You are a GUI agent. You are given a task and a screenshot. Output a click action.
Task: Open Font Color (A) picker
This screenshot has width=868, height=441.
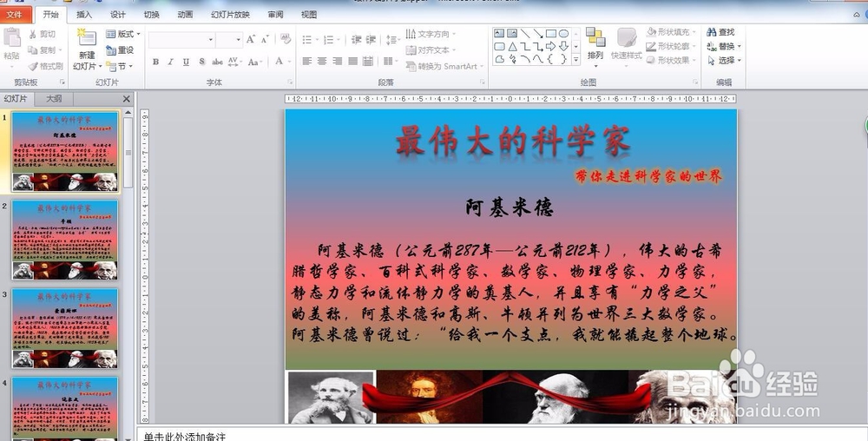282,62
